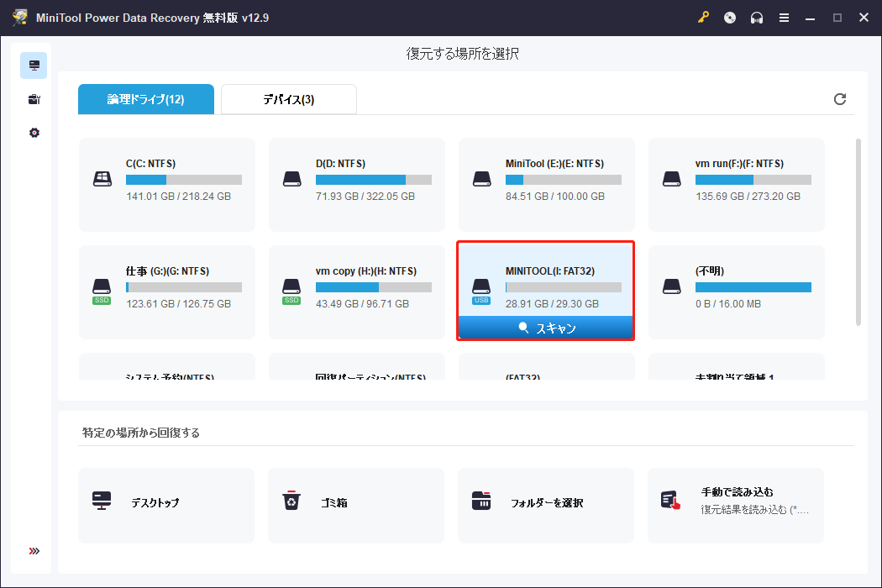The image size is (882, 588).
Task: Click the vm run(F:) drive icon
Action: (x=672, y=179)
